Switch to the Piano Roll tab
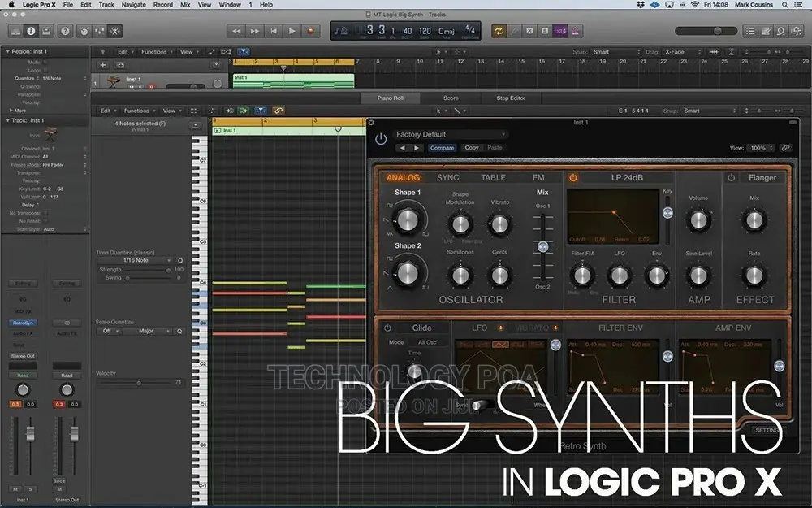Screen dimensions: 812x508 (391, 98)
